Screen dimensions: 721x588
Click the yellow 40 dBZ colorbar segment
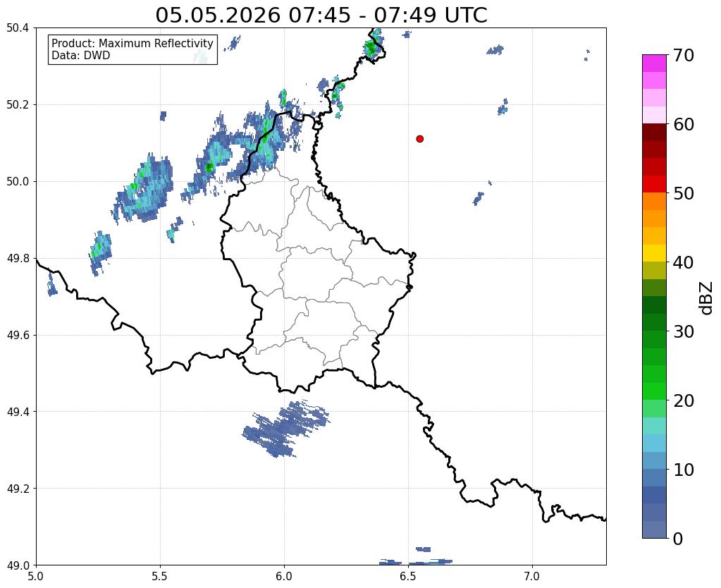coord(654,253)
